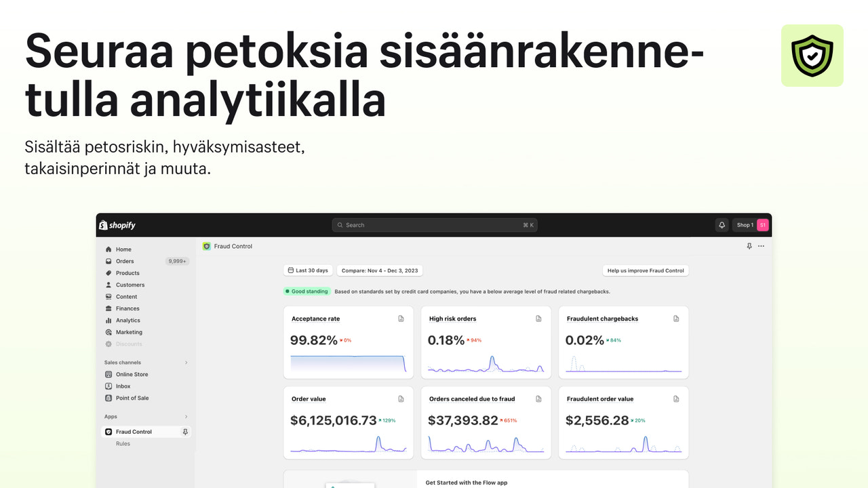The image size is (868, 488).
Task: Click the pin icon in page header
Action: click(x=749, y=247)
